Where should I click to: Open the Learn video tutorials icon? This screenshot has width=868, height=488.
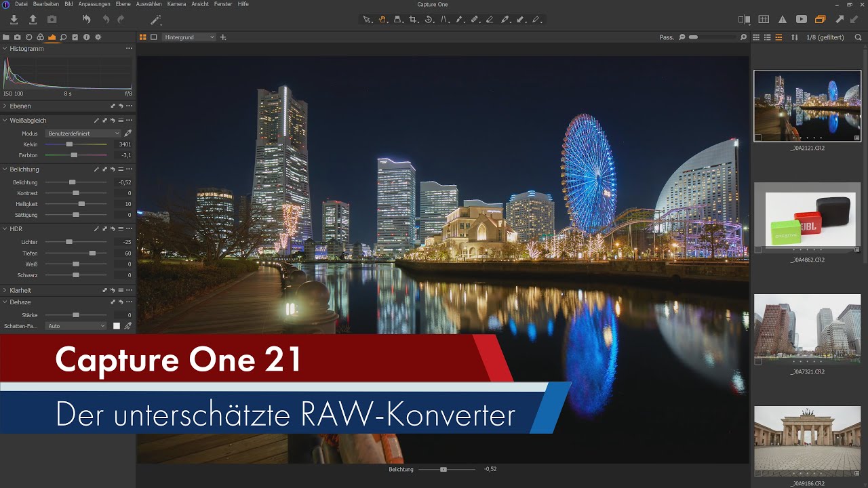click(x=802, y=20)
